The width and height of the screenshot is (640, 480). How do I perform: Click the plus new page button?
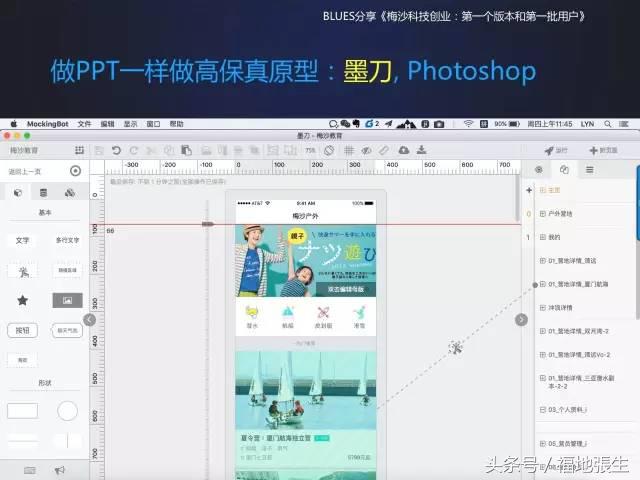603,151
